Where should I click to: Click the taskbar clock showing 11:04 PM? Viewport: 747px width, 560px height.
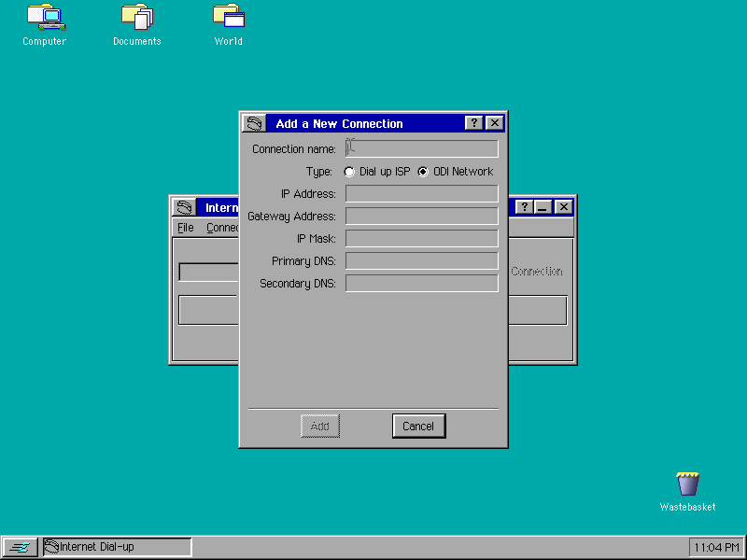(716, 548)
